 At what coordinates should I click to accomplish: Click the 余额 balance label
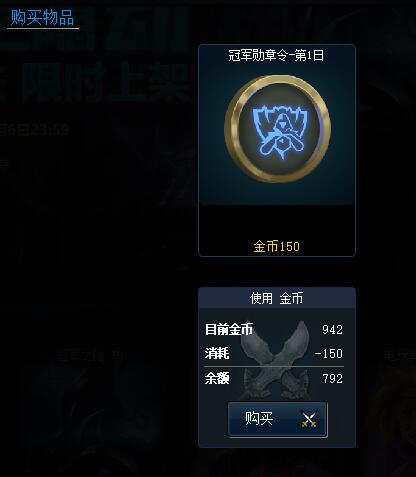click(217, 378)
